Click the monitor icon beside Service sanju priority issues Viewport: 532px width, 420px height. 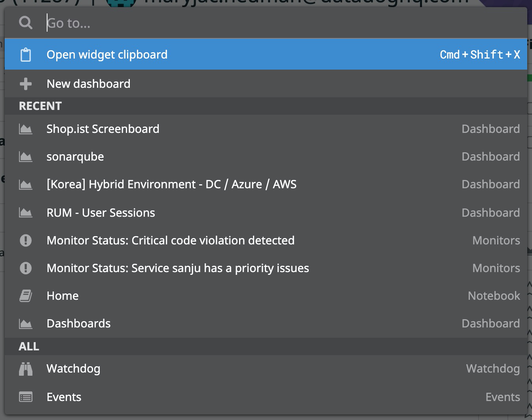(25, 268)
